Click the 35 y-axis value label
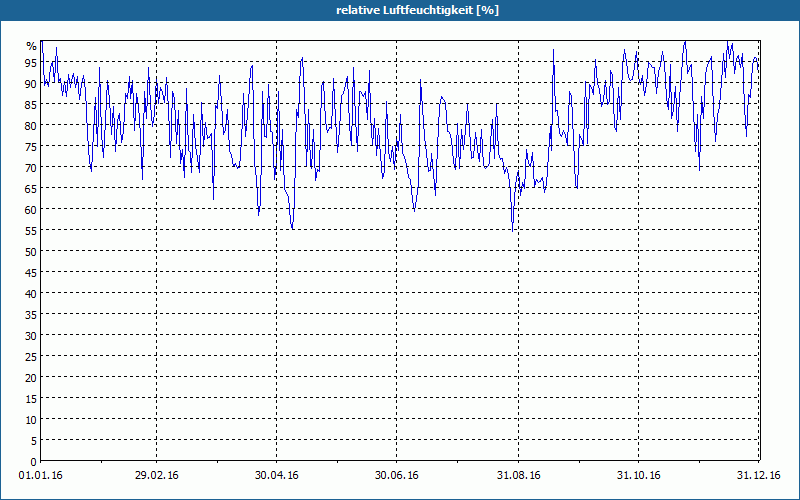800x500 pixels. 31,314
